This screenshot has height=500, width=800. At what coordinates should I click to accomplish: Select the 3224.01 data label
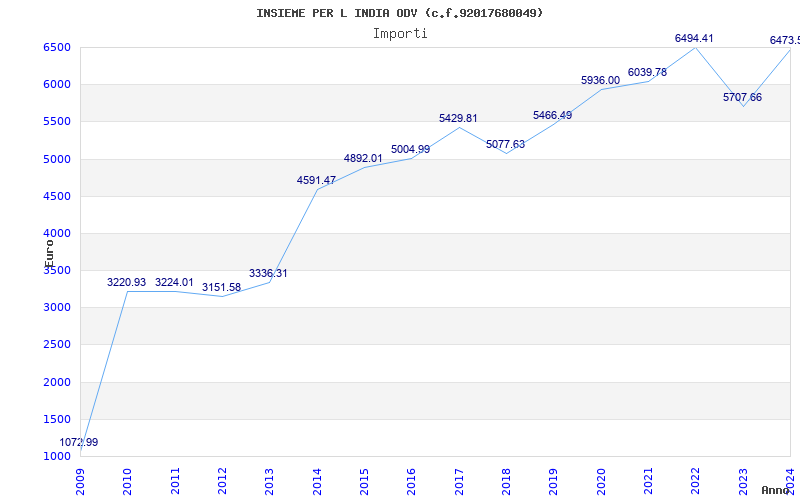[174, 282]
